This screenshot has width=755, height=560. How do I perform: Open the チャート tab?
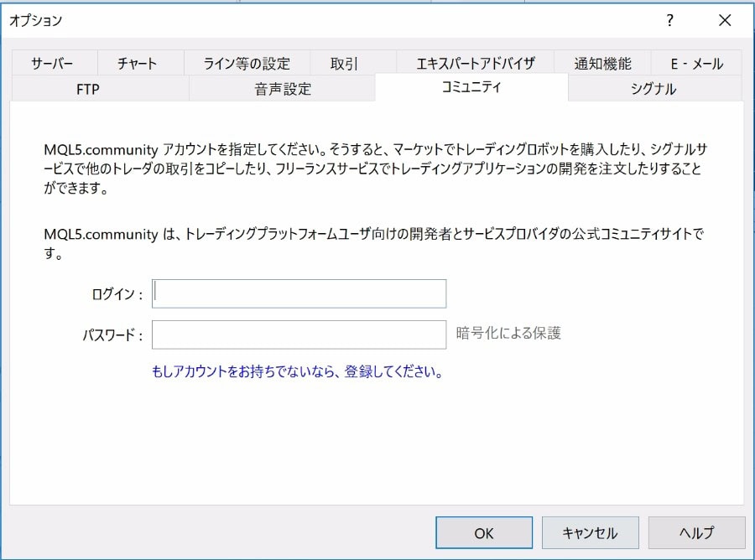141,63
